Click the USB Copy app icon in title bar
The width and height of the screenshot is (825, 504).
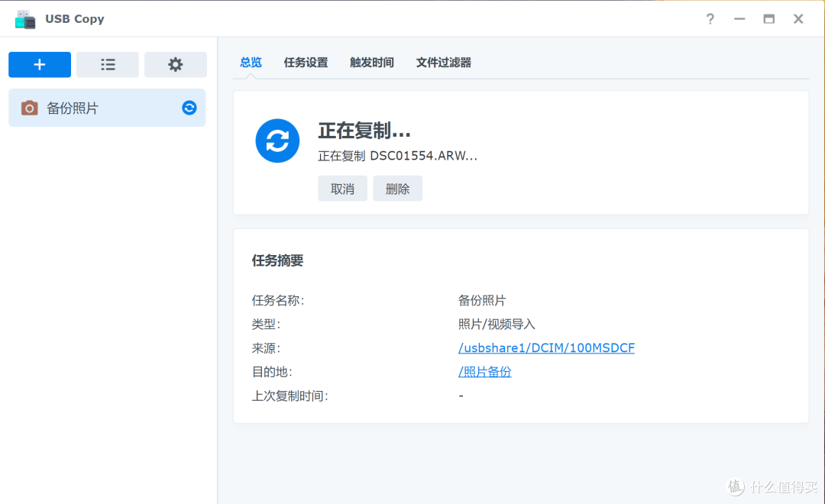(24, 19)
